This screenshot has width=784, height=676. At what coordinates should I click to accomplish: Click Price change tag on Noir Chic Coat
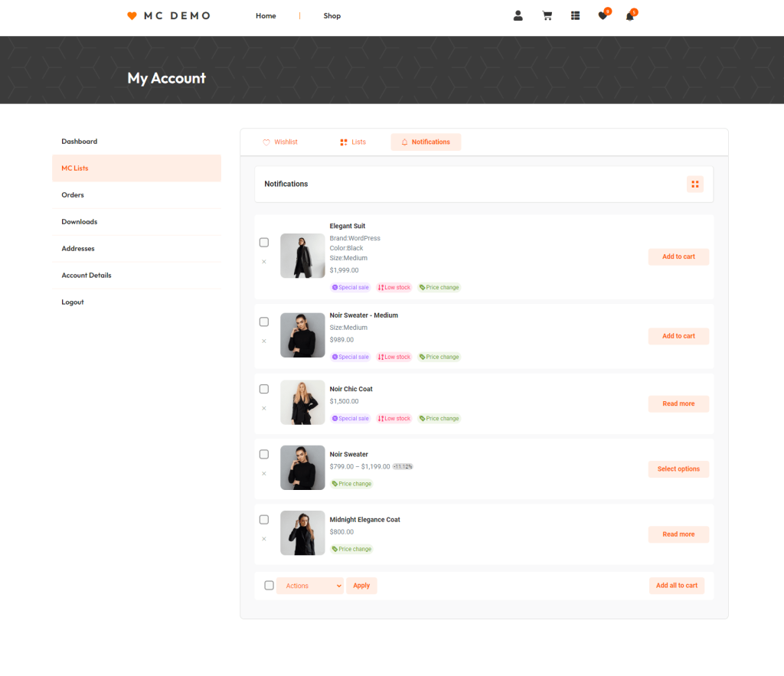click(x=439, y=419)
